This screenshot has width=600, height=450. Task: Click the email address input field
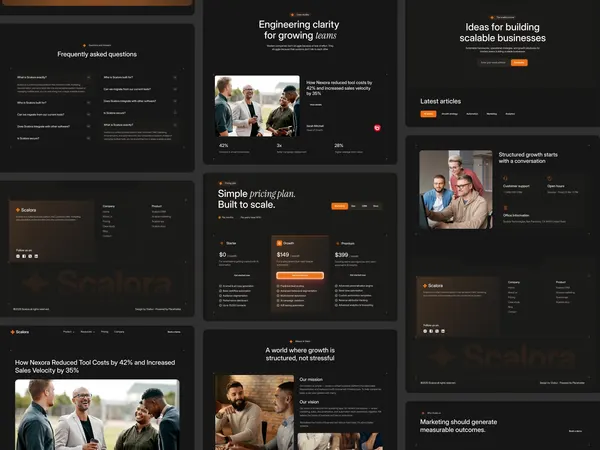point(494,62)
